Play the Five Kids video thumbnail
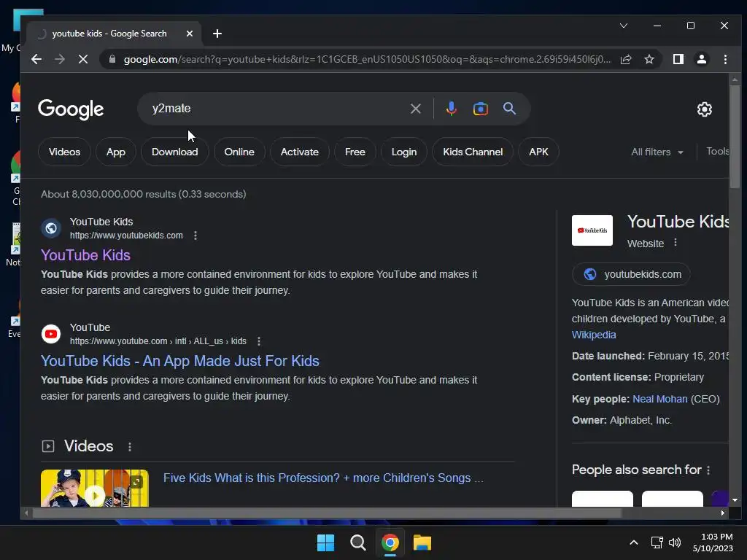The height and width of the screenshot is (560, 747). [94, 488]
